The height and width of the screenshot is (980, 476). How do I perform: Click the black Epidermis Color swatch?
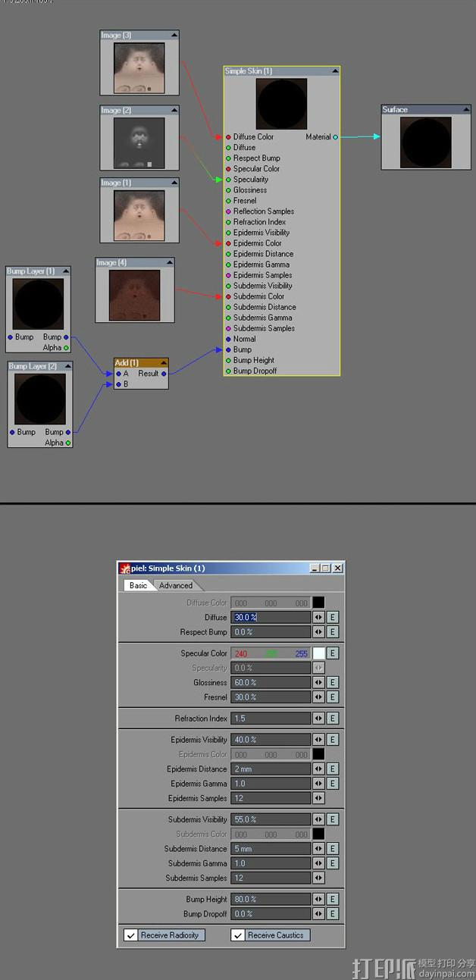(318, 754)
